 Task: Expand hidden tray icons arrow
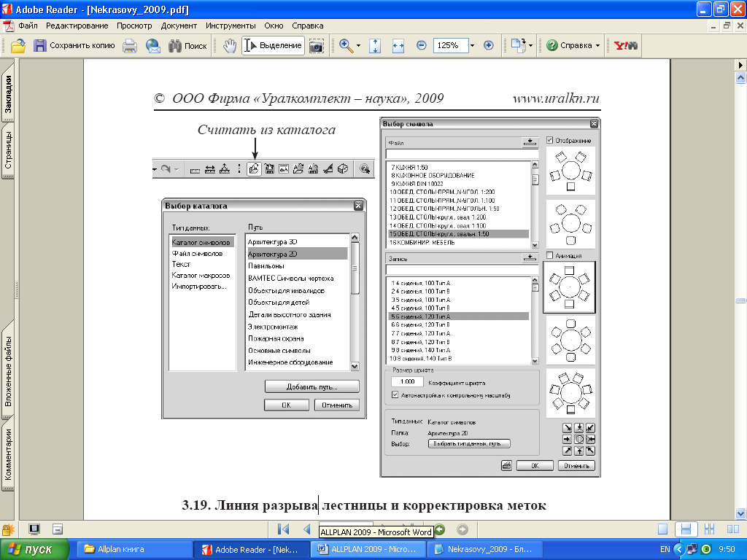pos(679,550)
